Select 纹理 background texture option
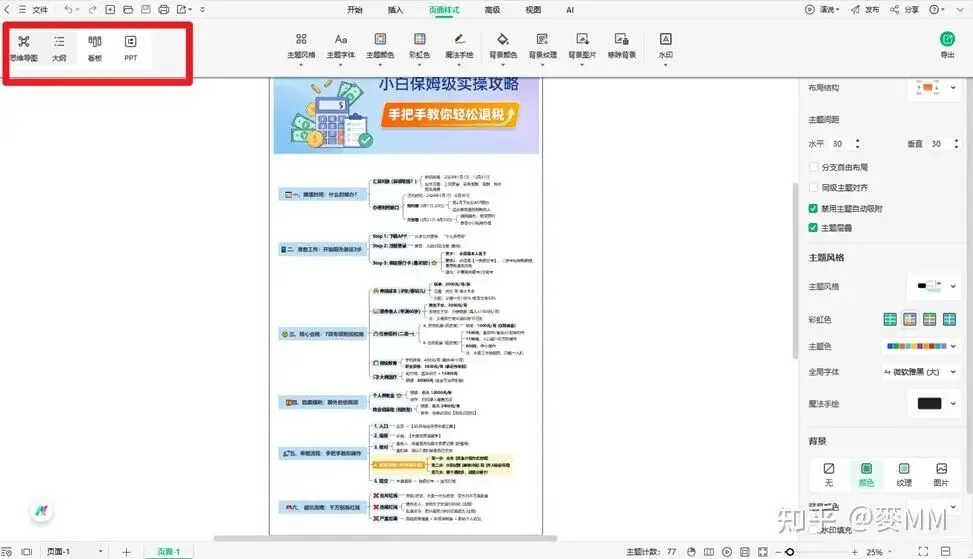This screenshot has height=559, width=973. point(904,474)
